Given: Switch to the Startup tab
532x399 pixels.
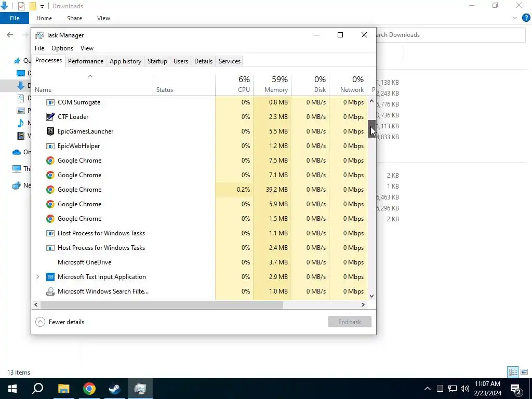Looking at the screenshot, I should (x=157, y=61).
